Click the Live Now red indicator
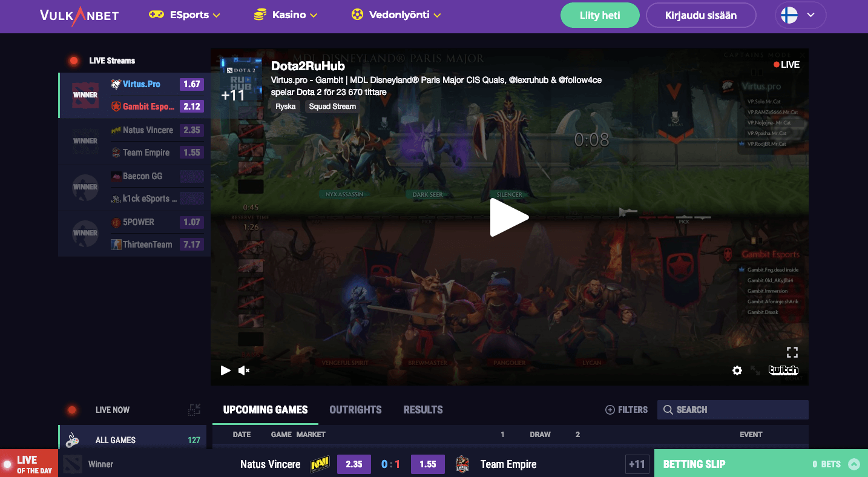This screenshot has width=868, height=477. 72,410
